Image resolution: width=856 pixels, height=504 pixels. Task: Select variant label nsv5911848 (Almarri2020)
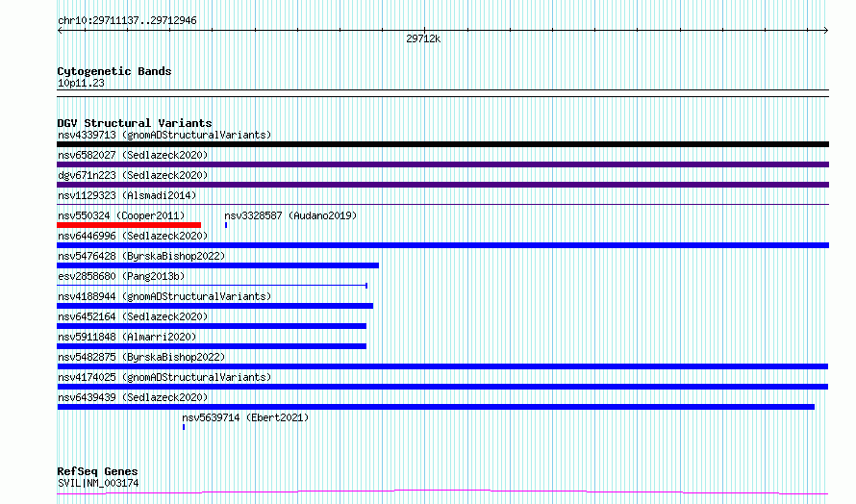127,337
